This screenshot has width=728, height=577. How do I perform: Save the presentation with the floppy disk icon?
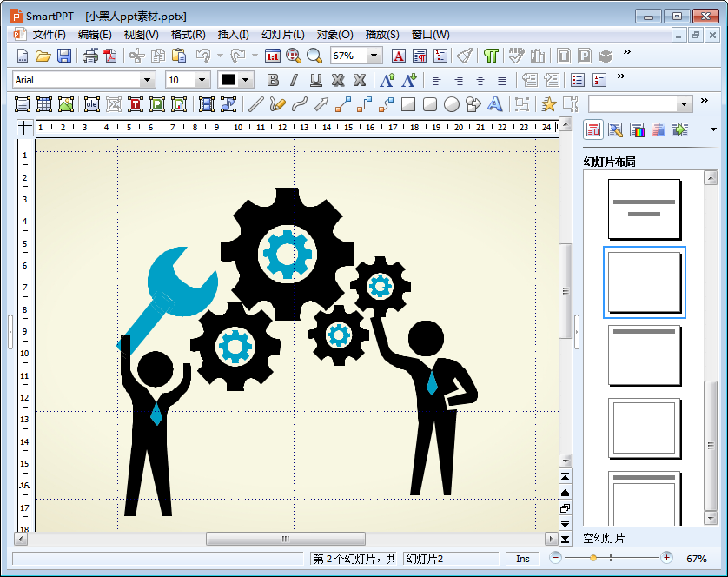(64, 56)
